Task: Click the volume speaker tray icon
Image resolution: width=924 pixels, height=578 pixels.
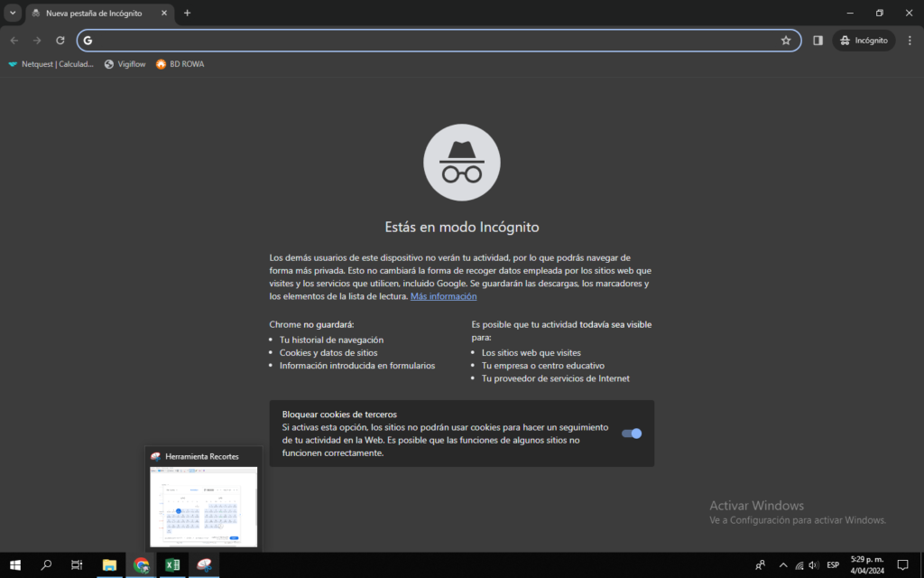Action: [814, 565]
